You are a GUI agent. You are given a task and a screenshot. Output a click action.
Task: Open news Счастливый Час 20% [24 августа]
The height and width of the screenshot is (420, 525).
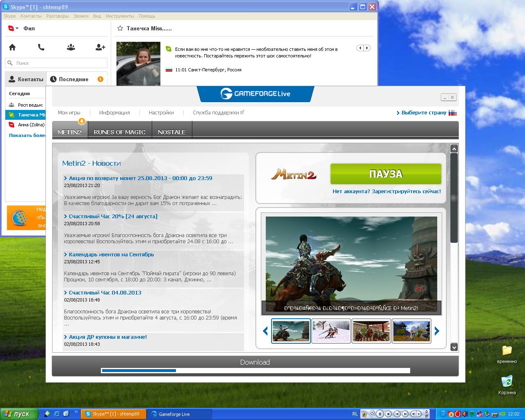click(113, 217)
